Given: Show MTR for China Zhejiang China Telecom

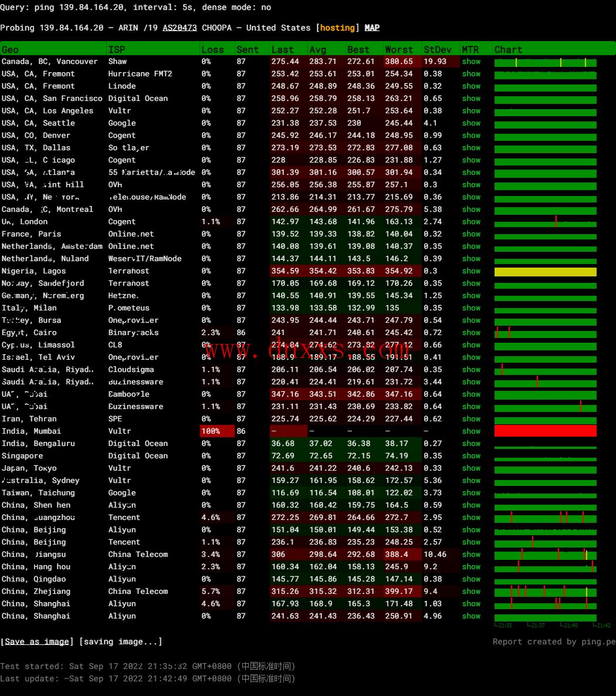Looking at the screenshot, I should (x=471, y=592).
